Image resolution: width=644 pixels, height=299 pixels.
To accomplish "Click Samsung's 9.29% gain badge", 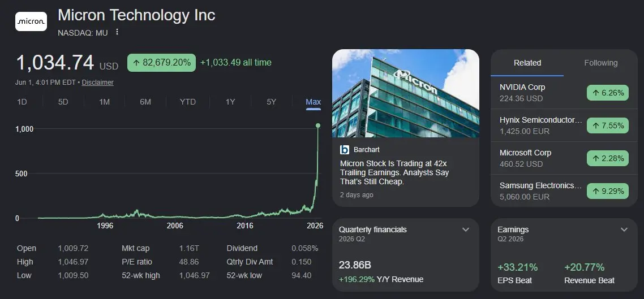I will tap(607, 191).
